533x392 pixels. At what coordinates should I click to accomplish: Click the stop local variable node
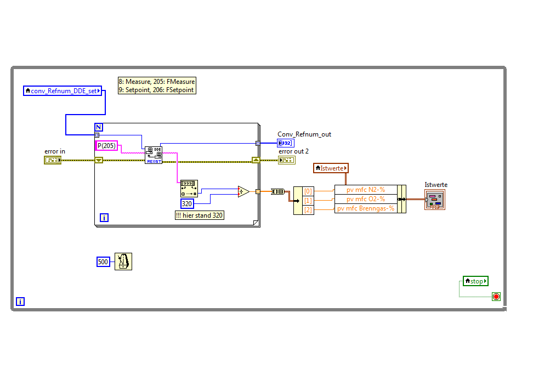475,281
